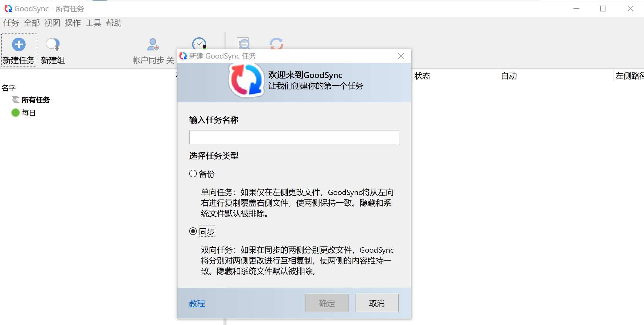The height and width of the screenshot is (325, 644).
Task: Click the circular Sync arrows toolbar icon
Action: point(276,43)
